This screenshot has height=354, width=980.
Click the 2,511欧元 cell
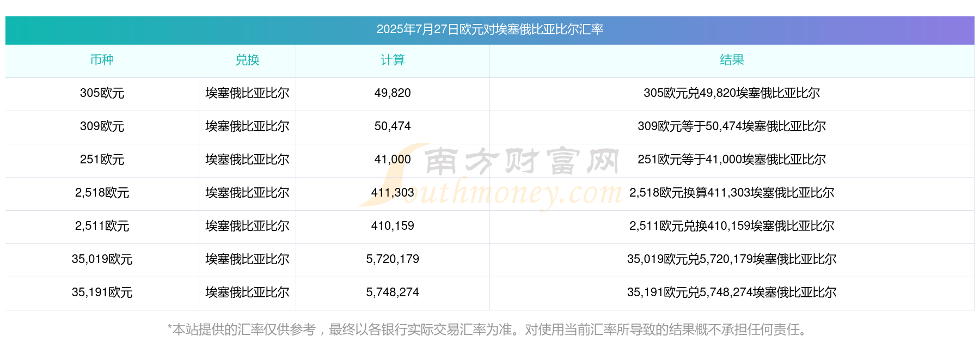(102, 226)
